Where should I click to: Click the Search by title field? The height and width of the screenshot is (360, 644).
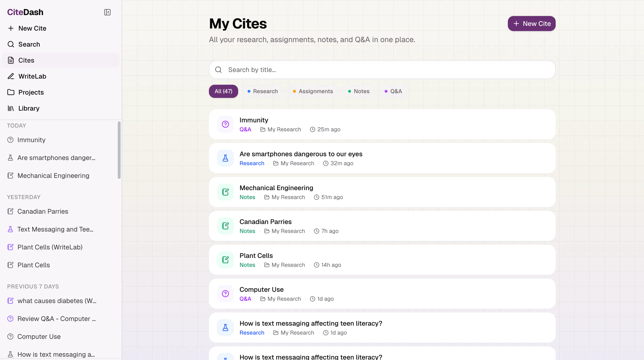tap(382, 70)
